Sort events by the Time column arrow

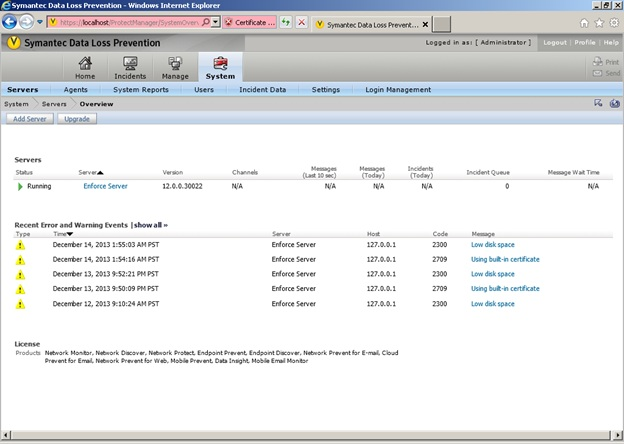(x=70, y=234)
